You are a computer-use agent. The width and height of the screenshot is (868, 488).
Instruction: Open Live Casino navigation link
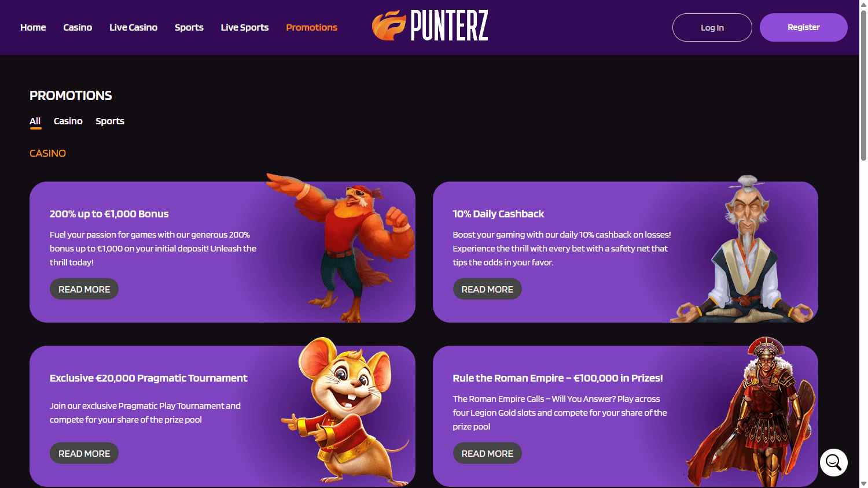coord(133,27)
